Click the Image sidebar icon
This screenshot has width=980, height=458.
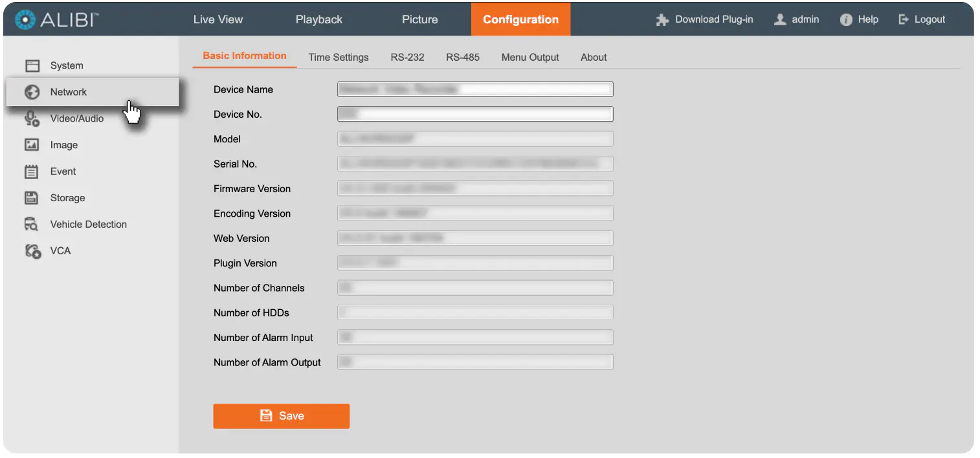32,145
